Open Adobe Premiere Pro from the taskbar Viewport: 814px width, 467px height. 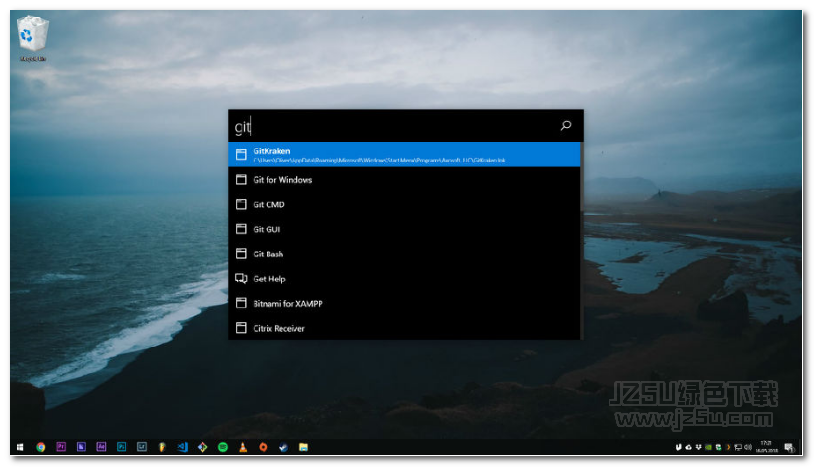point(61,447)
